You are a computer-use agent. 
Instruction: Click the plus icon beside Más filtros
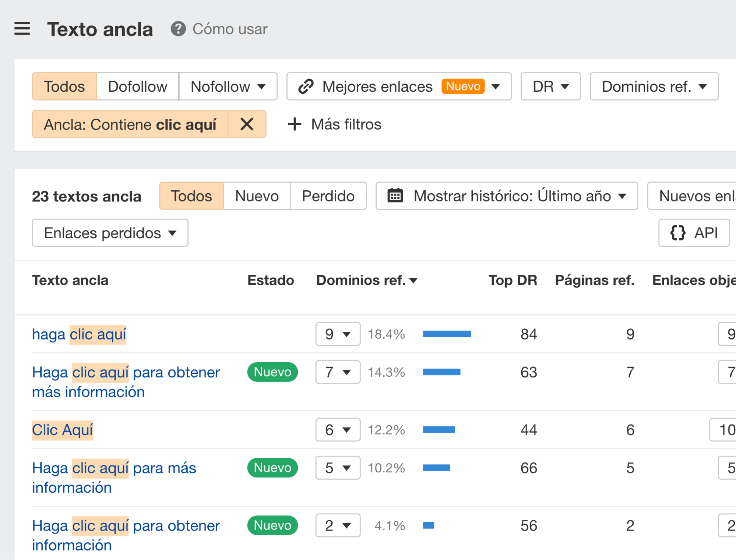(295, 124)
